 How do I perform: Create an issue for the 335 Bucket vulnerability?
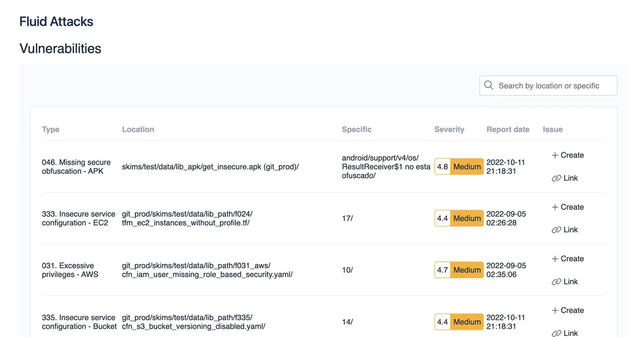pos(568,310)
